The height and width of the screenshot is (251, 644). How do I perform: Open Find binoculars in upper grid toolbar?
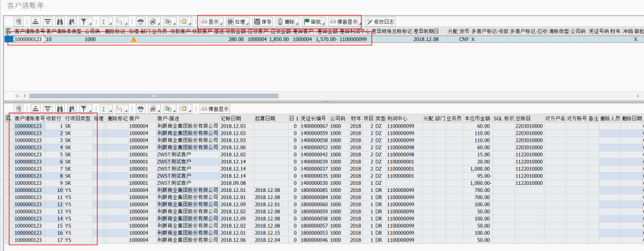click(x=60, y=22)
